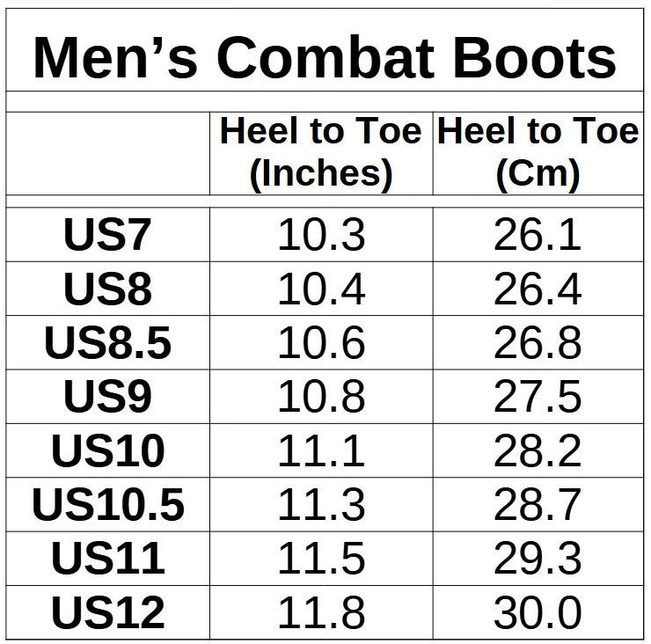Click the Men's Combat Boots title
This screenshot has width=651, height=644.
(x=325, y=57)
